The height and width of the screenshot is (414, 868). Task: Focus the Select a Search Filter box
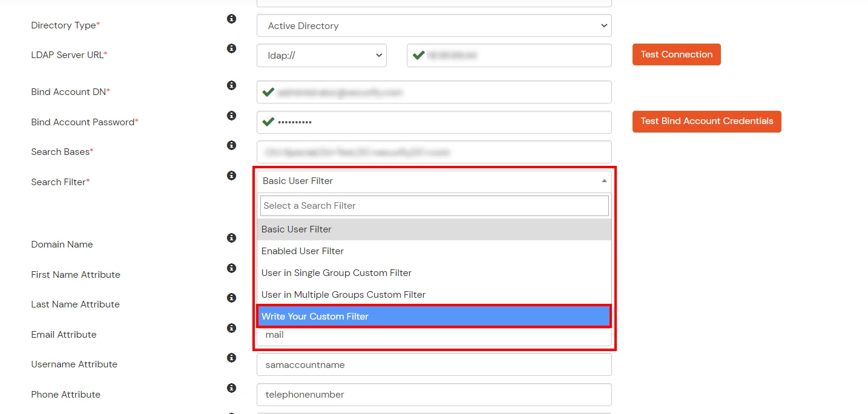click(x=434, y=206)
